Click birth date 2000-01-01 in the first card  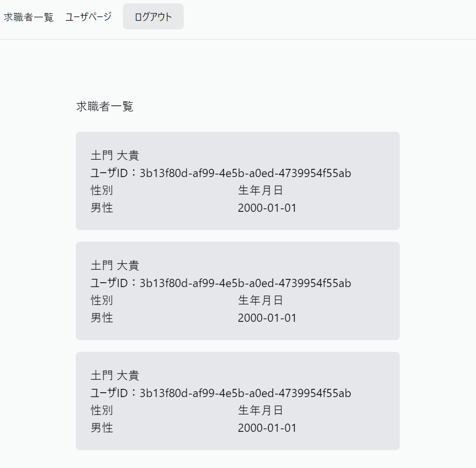(267, 208)
